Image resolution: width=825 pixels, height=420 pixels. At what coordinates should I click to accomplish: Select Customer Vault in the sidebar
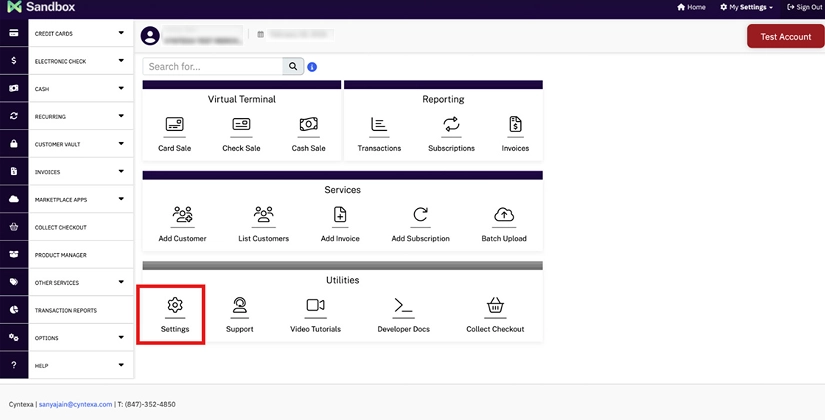pos(57,144)
